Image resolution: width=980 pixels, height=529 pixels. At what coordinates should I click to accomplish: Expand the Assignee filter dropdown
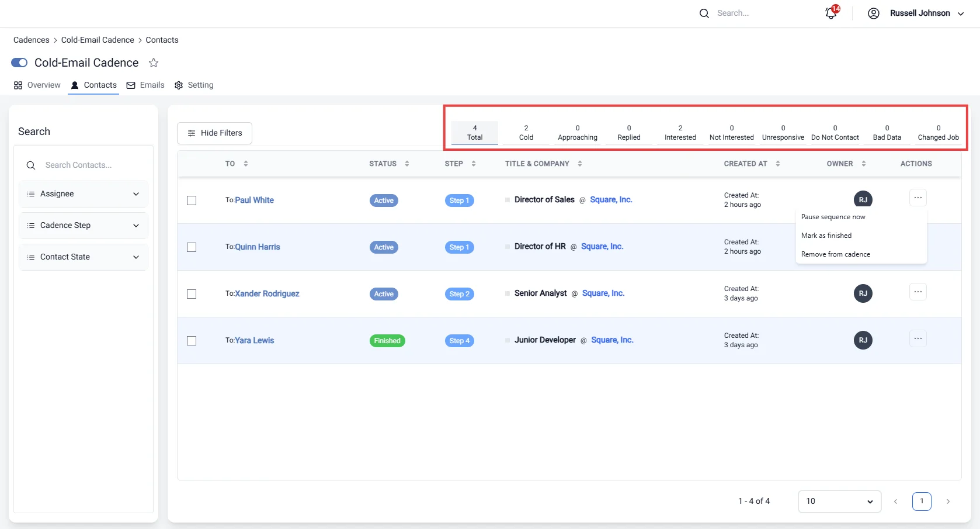[x=84, y=194]
